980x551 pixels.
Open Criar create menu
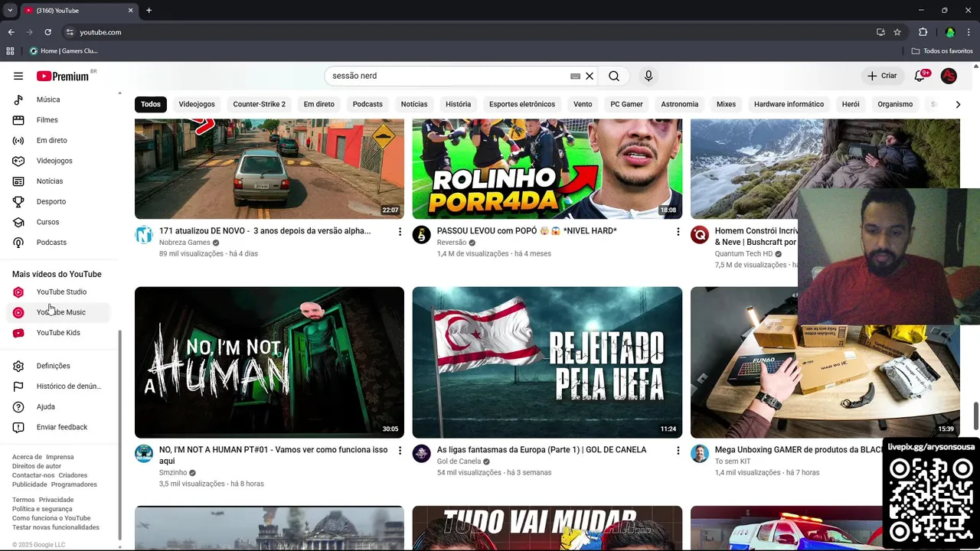click(x=882, y=76)
